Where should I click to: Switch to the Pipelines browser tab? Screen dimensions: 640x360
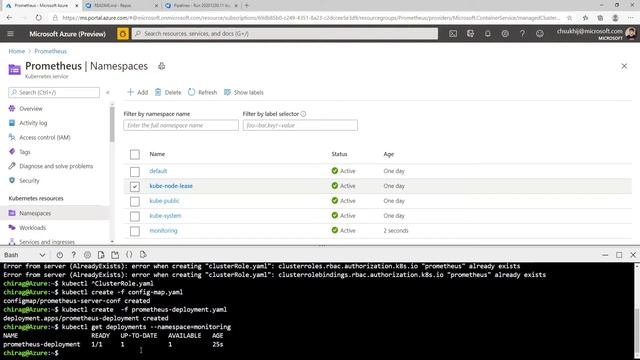coord(203,6)
